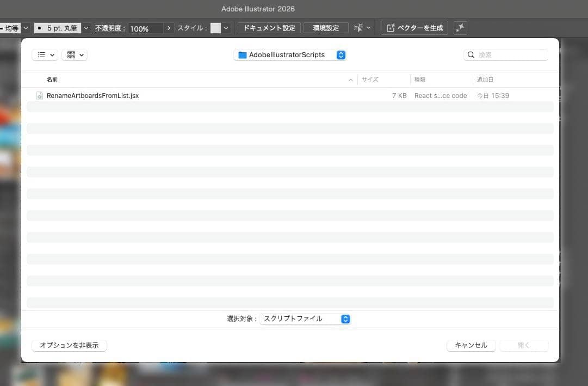
Task: Sort files by 種類 column
Action: tap(420, 79)
